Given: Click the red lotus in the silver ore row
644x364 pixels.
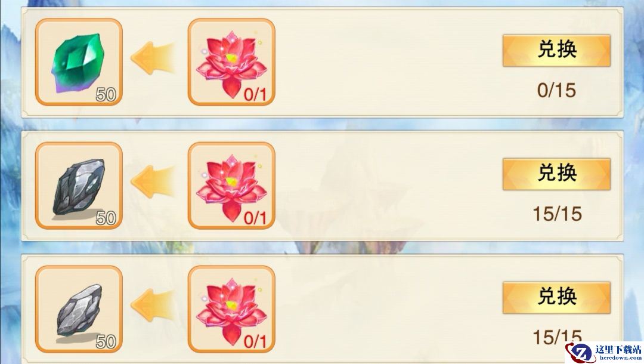Looking at the screenshot, I should [x=231, y=309].
